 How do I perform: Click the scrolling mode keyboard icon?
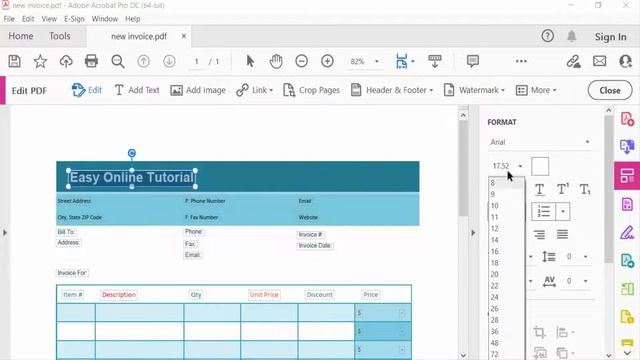434,61
